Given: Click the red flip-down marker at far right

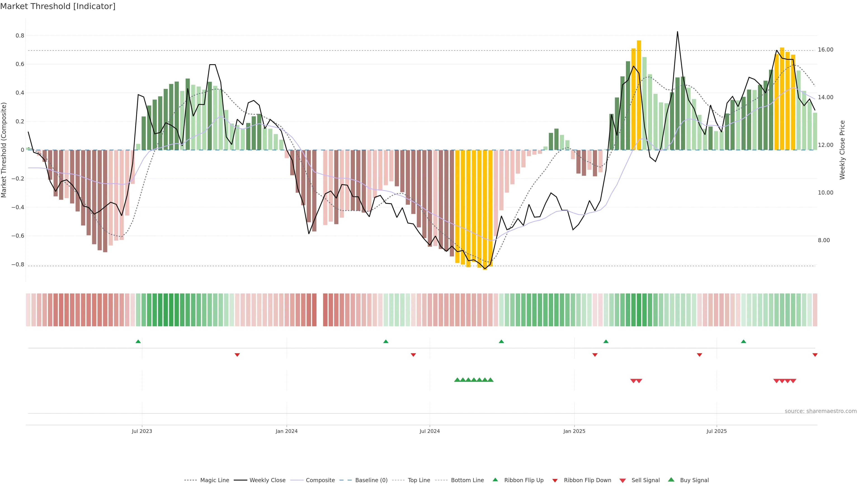Looking at the screenshot, I should [815, 355].
